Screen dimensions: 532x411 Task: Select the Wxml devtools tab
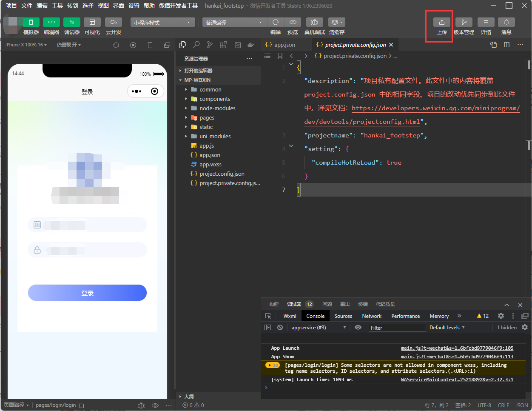290,316
